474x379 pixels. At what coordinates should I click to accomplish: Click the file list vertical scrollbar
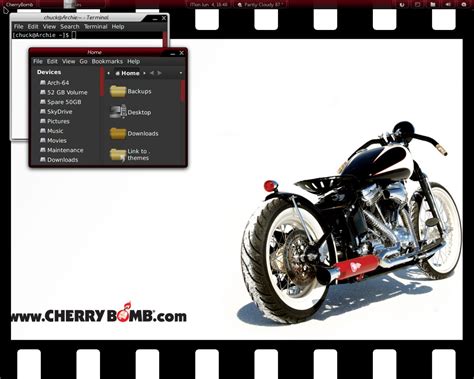(x=182, y=91)
